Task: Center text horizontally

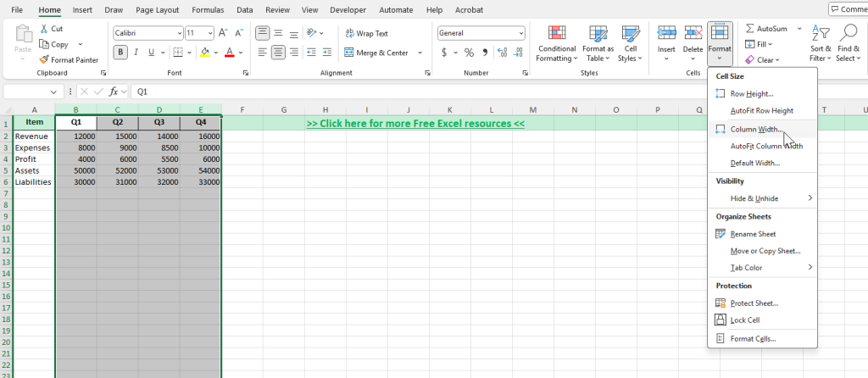Action: click(x=278, y=53)
